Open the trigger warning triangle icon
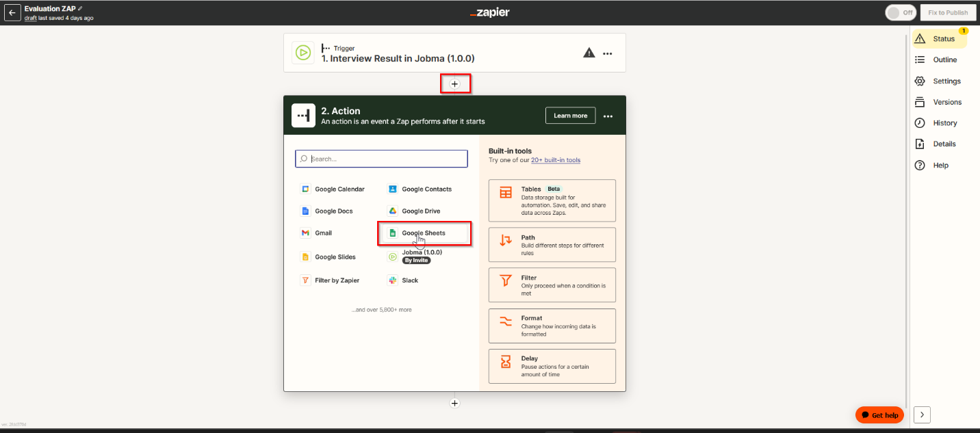 [589, 53]
